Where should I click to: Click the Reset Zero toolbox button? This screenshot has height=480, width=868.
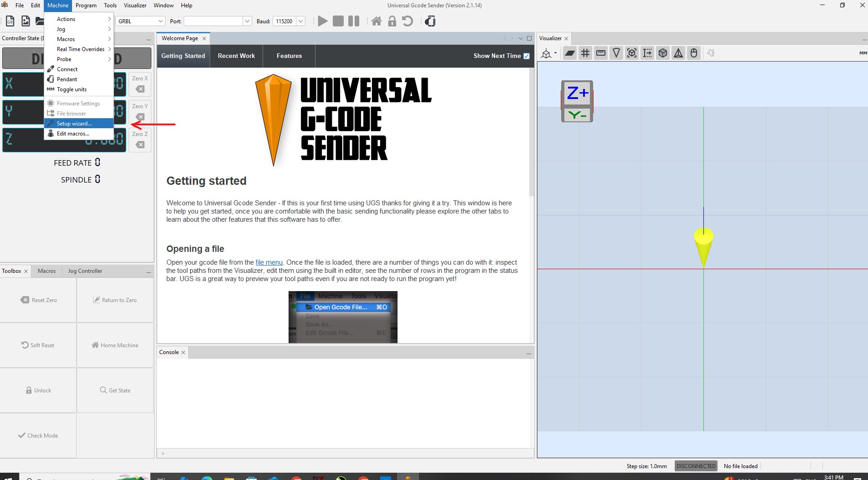(x=38, y=300)
